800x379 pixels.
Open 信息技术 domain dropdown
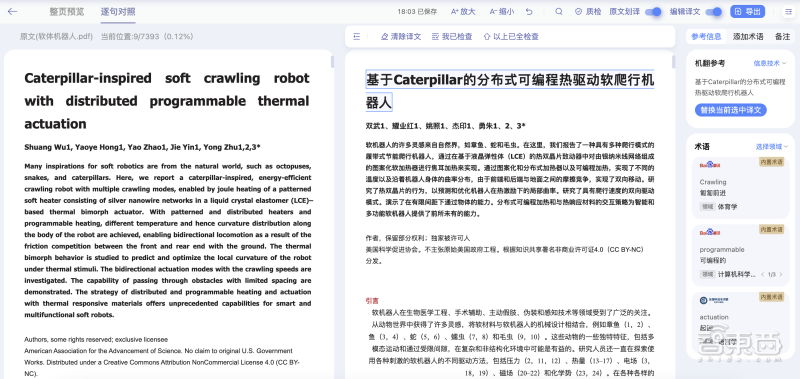point(770,63)
